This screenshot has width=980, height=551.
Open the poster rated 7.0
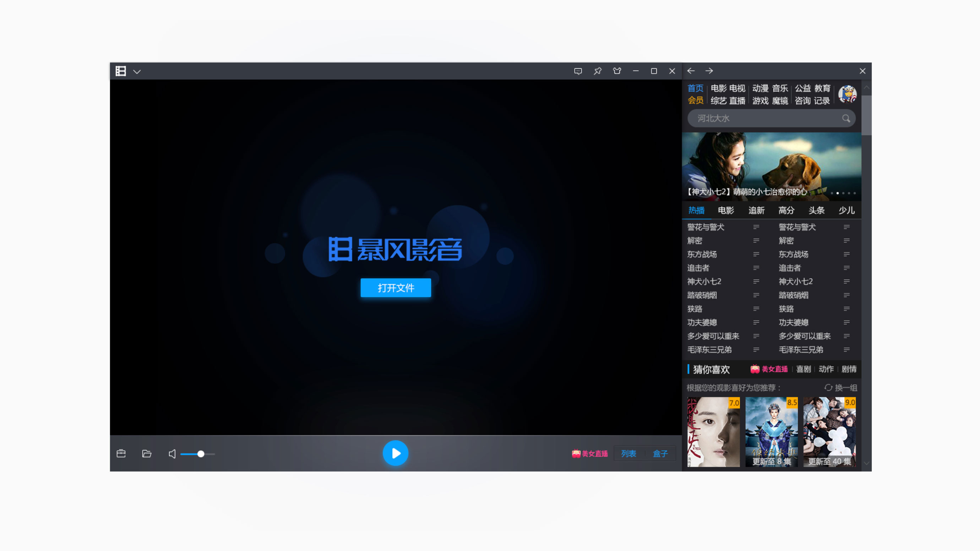[x=713, y=432]
